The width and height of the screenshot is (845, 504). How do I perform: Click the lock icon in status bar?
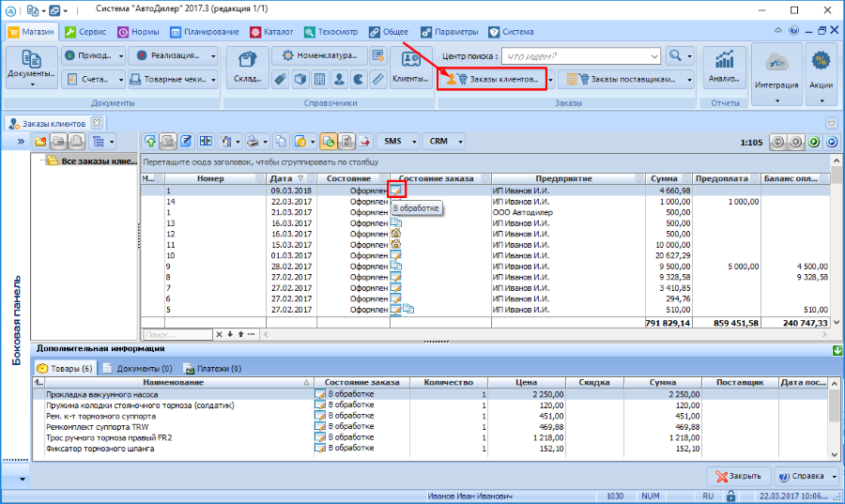click(730, 496)
